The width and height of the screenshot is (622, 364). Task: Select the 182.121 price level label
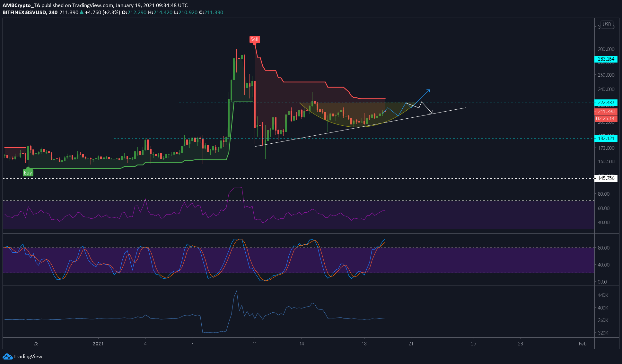click(606, 139)
